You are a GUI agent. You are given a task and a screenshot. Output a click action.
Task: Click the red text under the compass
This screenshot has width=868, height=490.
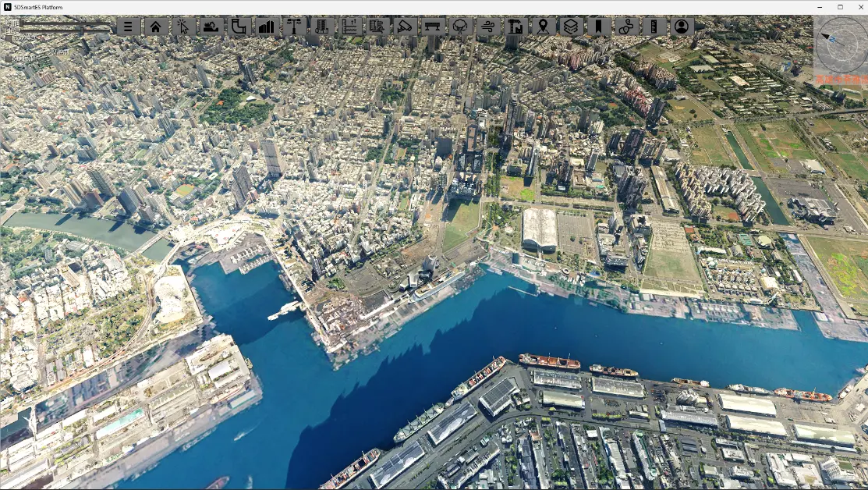(841, 80)
